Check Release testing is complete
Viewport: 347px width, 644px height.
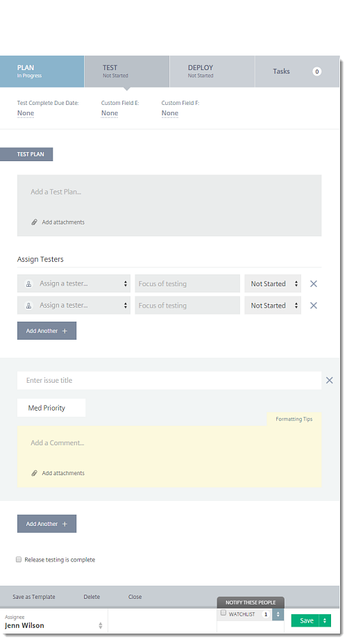(19, 559)
